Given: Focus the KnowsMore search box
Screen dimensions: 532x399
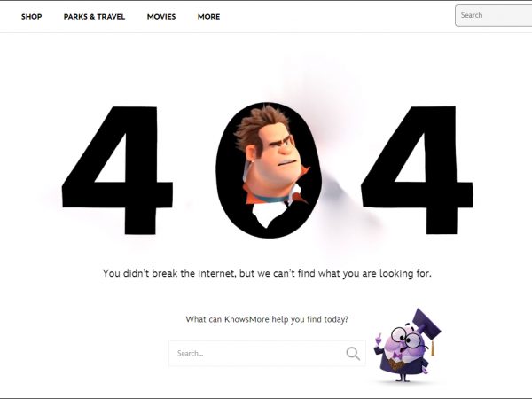Looking at the screenshot, I should pos(267,353).
